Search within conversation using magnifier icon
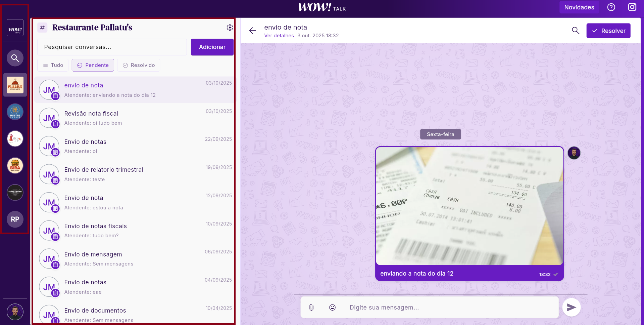 (576, 31)
